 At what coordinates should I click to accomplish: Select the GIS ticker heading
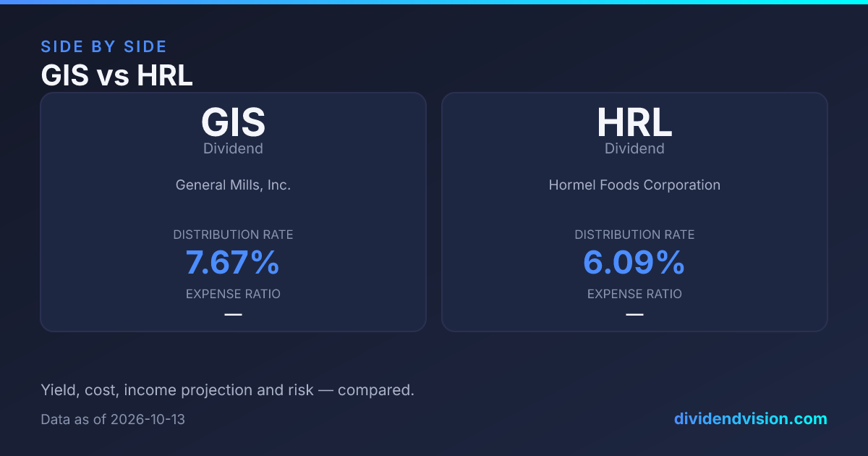(233, 123)
